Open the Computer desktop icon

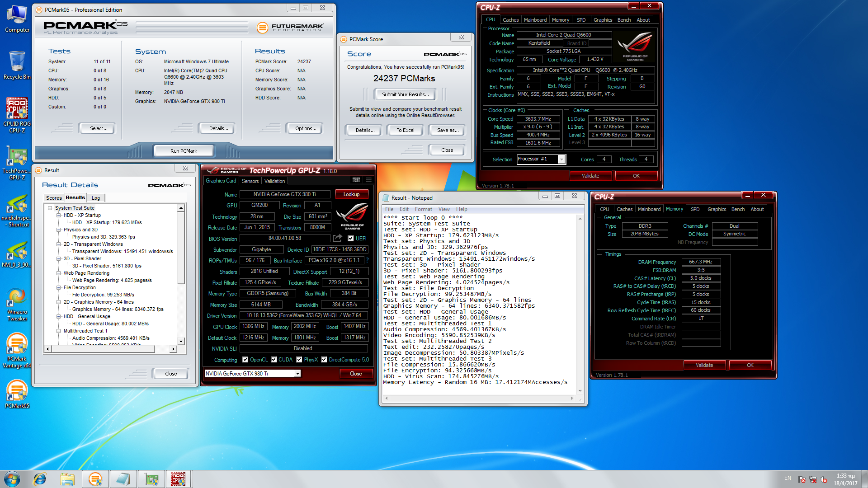pos(17,19)
